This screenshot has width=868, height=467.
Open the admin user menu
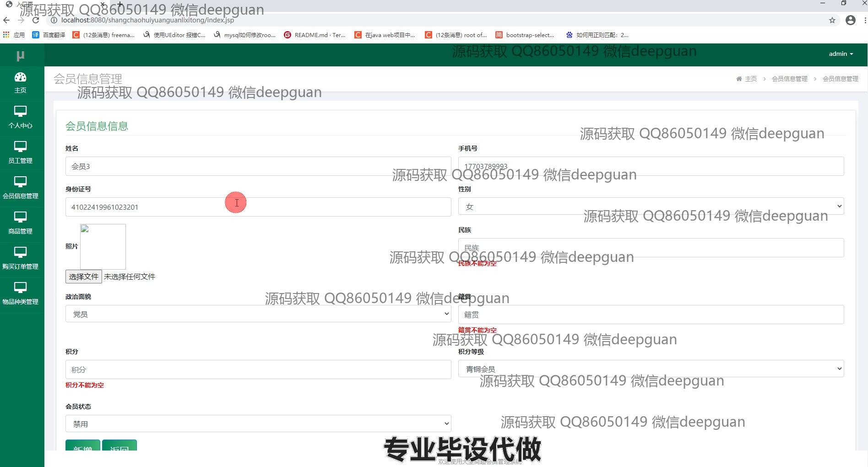841,54
